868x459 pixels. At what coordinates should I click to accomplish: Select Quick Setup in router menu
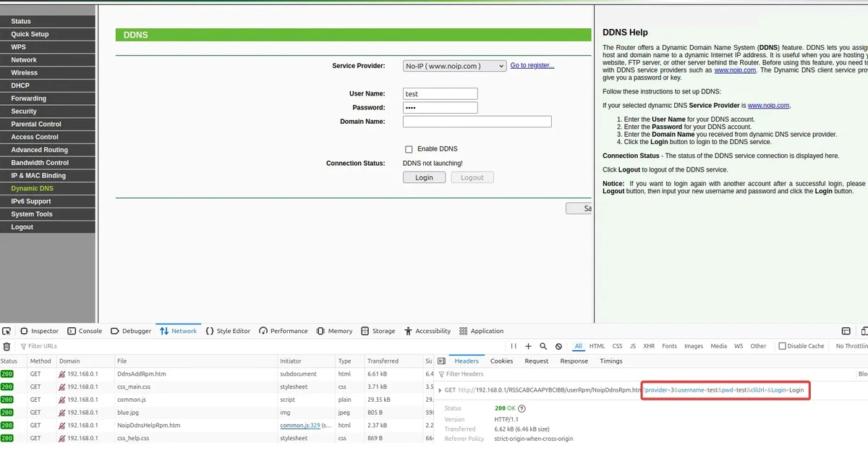(x=48, y=34)
